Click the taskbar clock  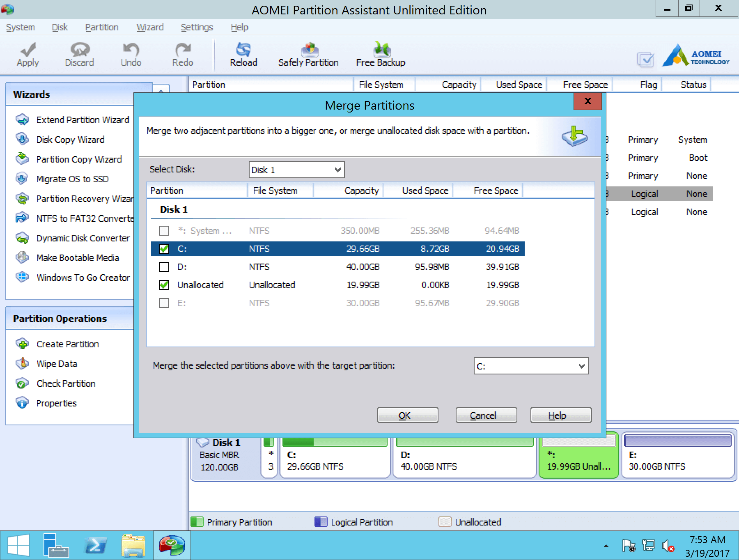[707, 546]
